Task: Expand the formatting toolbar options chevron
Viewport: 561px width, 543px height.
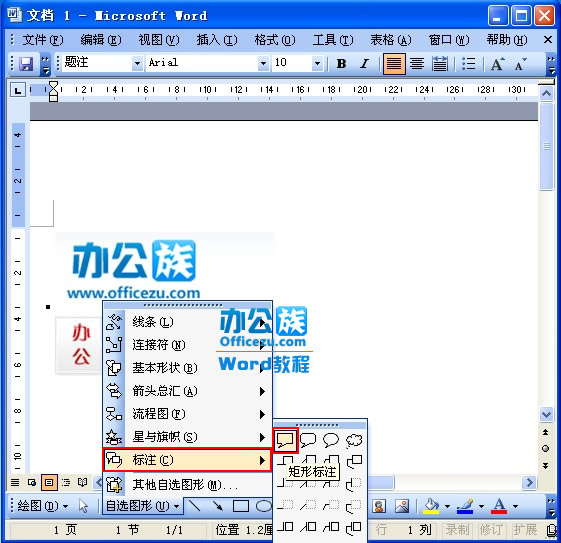Action: click(552, 64)
